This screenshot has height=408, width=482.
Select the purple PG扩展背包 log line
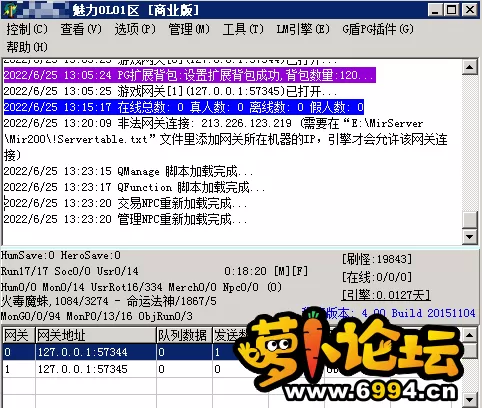click(x=190, y=75)
